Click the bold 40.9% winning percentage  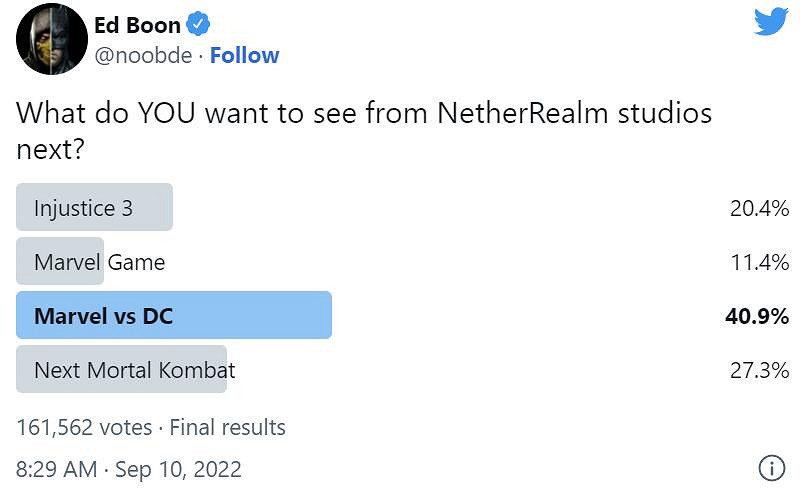(x=757, y=316)
